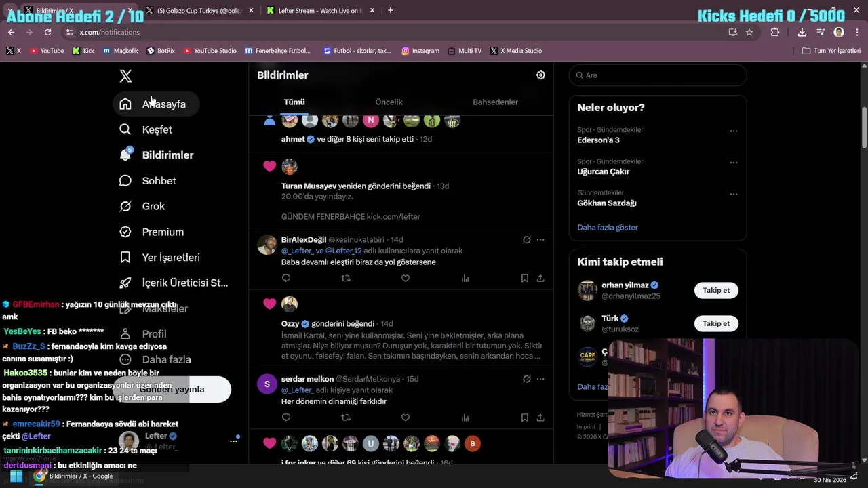The height and width of the screenshot is (488, 868).
Task: Open Sohbet messages
Action: click(148, 181)
